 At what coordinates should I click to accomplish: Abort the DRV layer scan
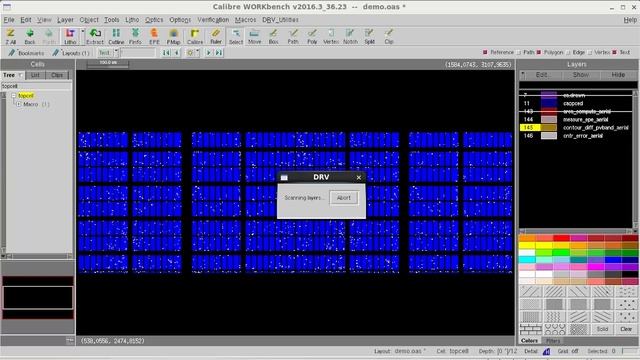[x=344, y=198]
